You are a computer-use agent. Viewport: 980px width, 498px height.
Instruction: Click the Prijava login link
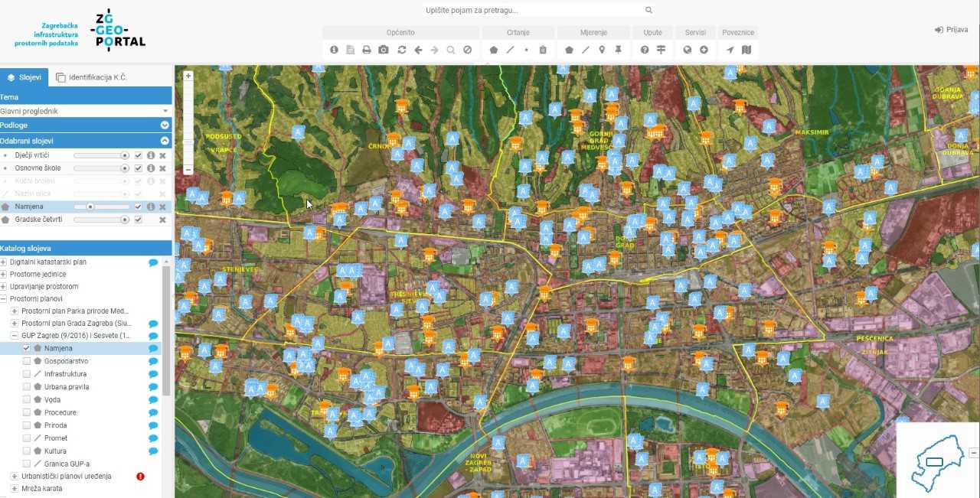point(951,30)
